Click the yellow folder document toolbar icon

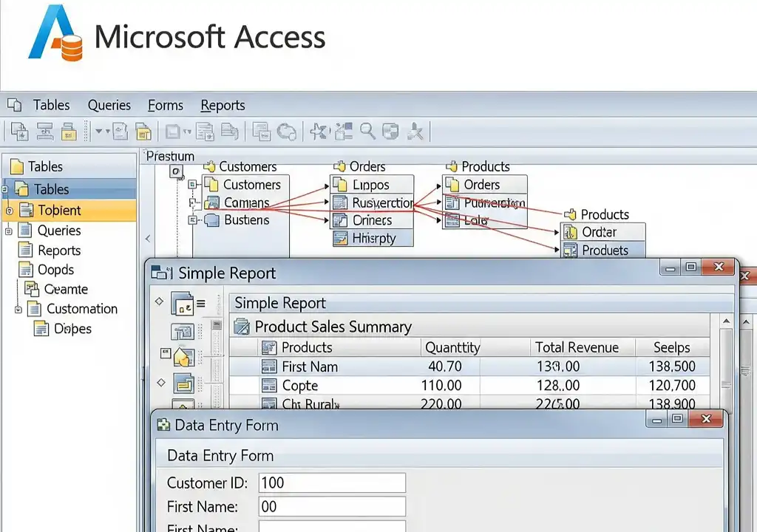coord(143,132)
